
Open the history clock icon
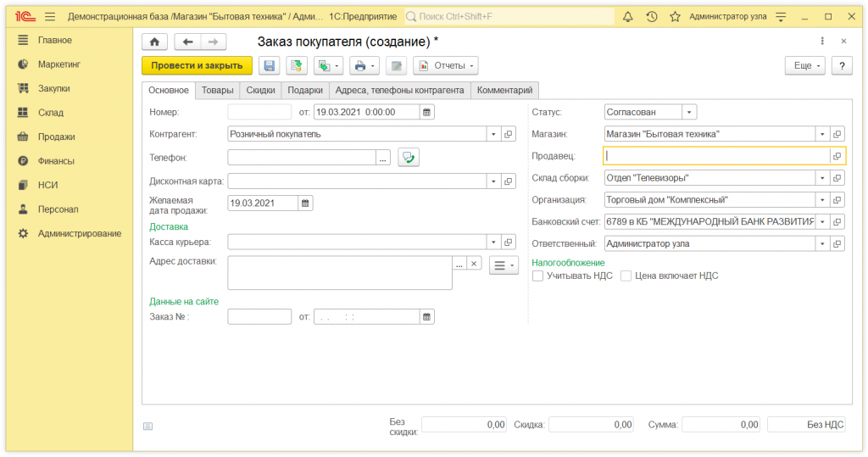pyautogui.click(x=651, y=16)
